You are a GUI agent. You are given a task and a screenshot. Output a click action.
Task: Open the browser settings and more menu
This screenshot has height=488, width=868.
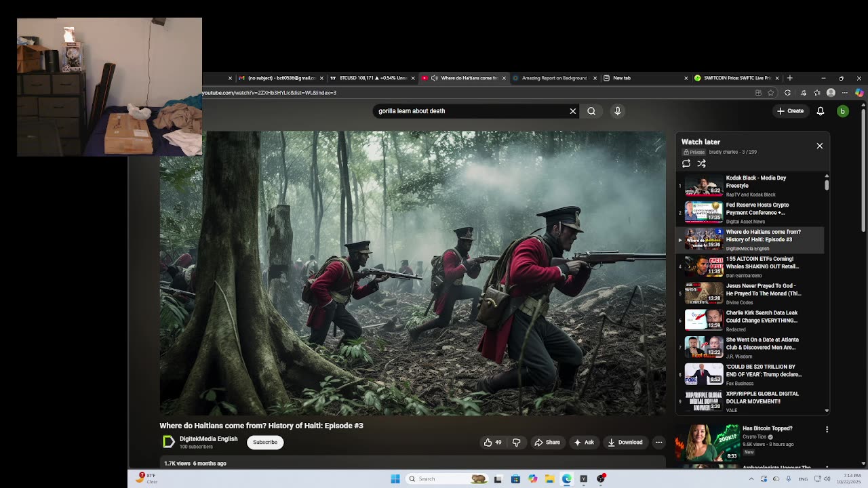[846, 93]
